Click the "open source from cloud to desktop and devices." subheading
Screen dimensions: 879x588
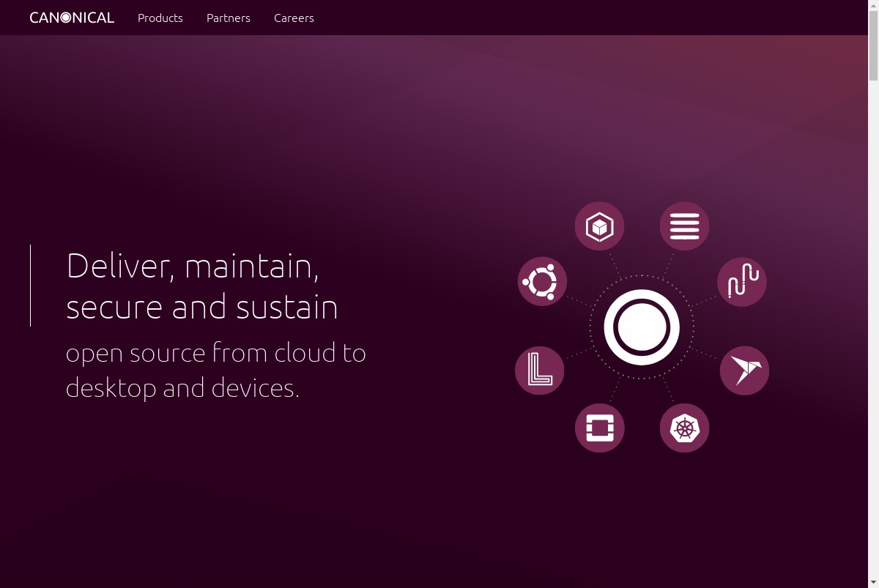[216, 370]
